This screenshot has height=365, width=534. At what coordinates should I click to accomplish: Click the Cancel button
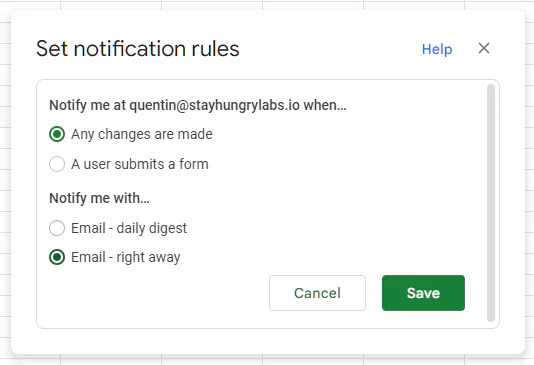[x=317, y=293]
